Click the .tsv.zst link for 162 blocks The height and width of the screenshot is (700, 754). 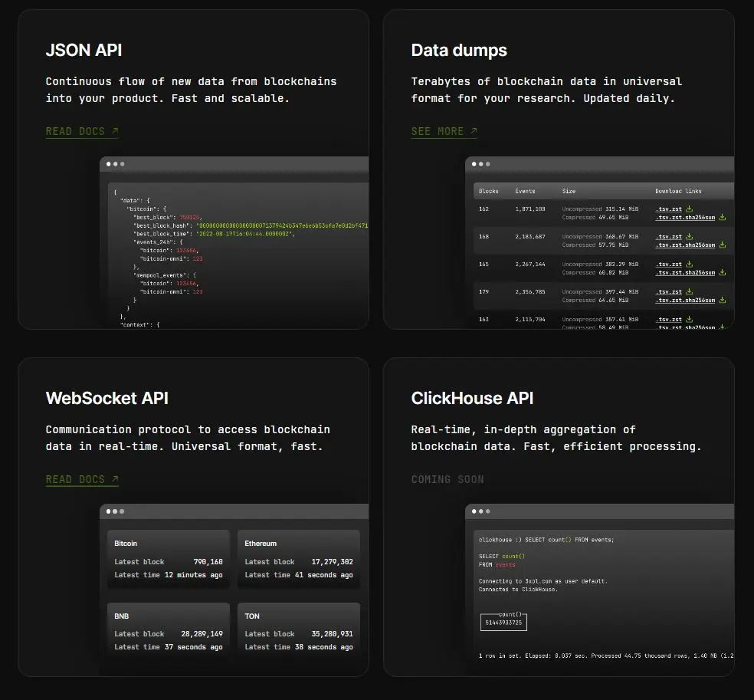point(669,209)
